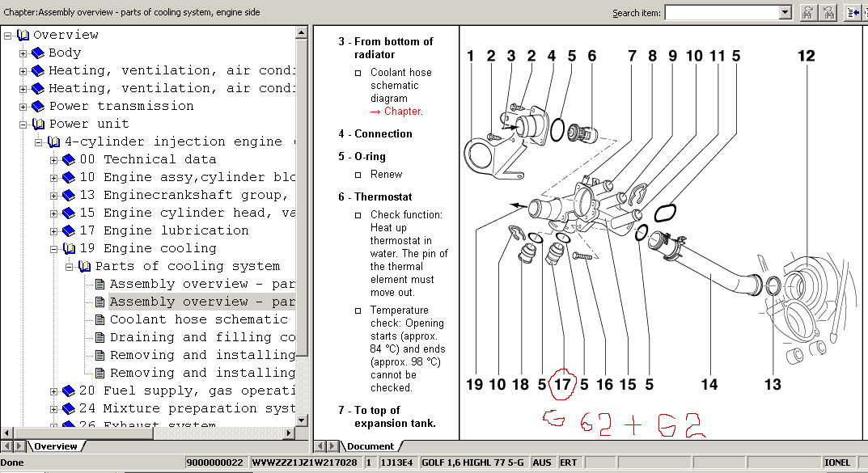Collapse the 19 Engine cooling node
This screenshot has height=473, width=868.
(x=53, y=249)
